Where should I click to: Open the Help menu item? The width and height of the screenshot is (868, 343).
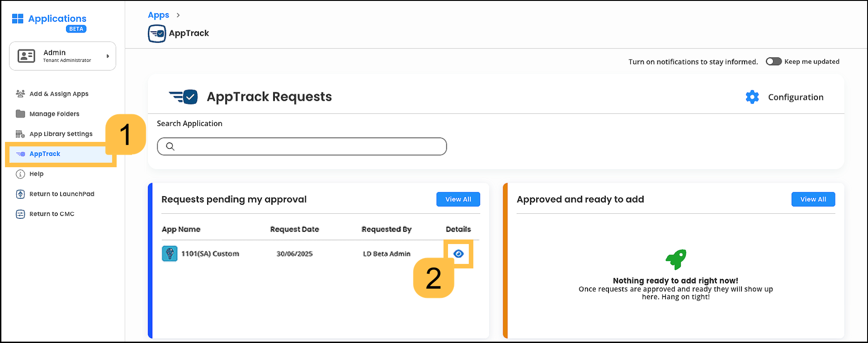(x=37, y=174)
